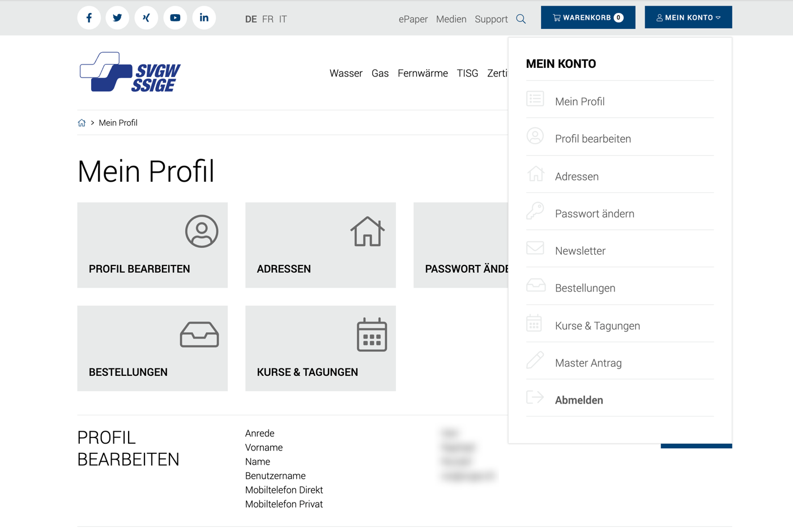Open the Twitter social icon
The height and width of the screenshot is (532, 793).
pos(117,18)
